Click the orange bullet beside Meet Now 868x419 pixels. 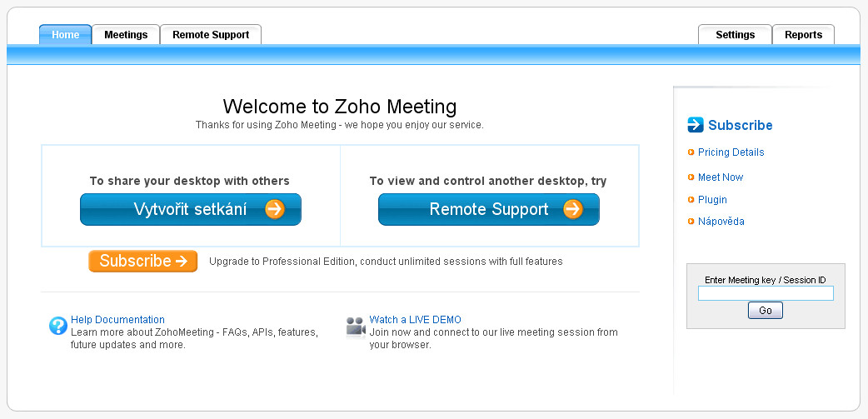pos(691,177)
